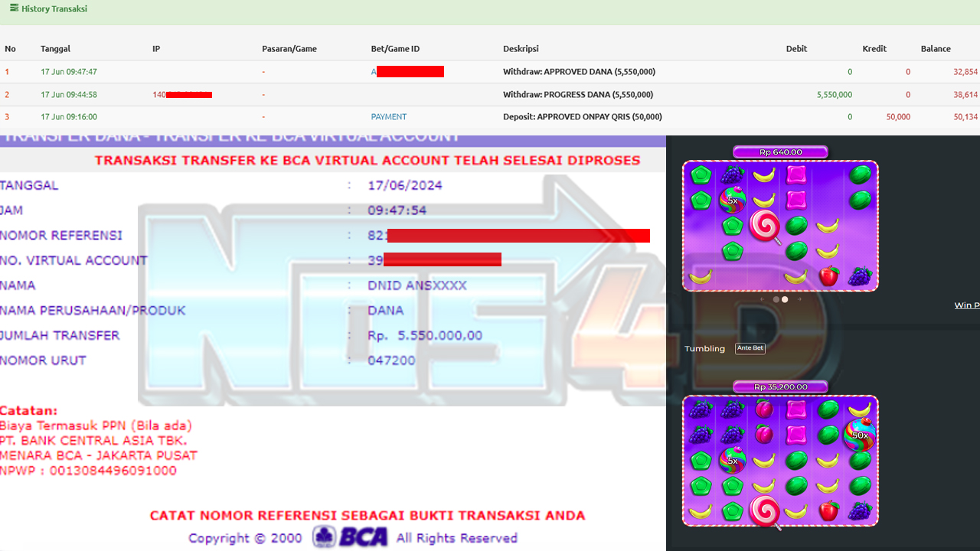Click the 38,614 balance value
Viewport: 980px width, 551px height.
965,95
